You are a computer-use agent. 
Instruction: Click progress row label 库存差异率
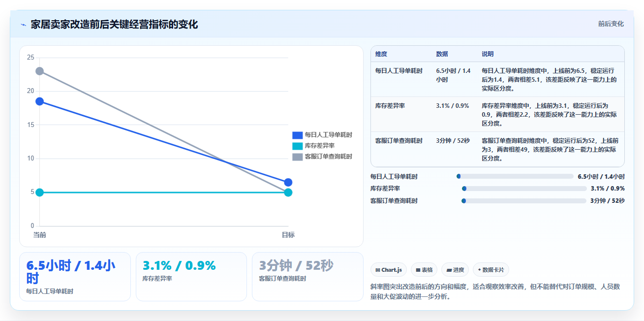point(385,189)
